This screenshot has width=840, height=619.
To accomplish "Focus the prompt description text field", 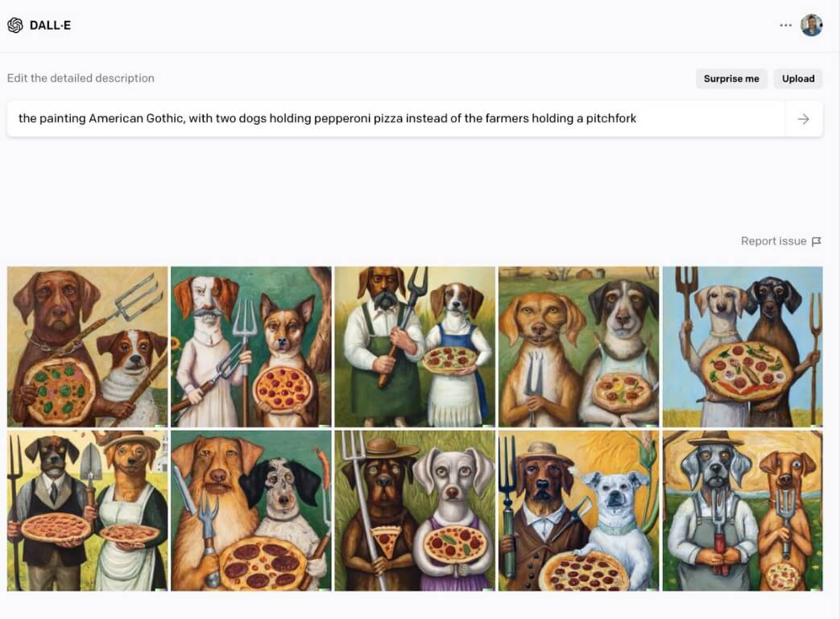I will click(396, 119).
